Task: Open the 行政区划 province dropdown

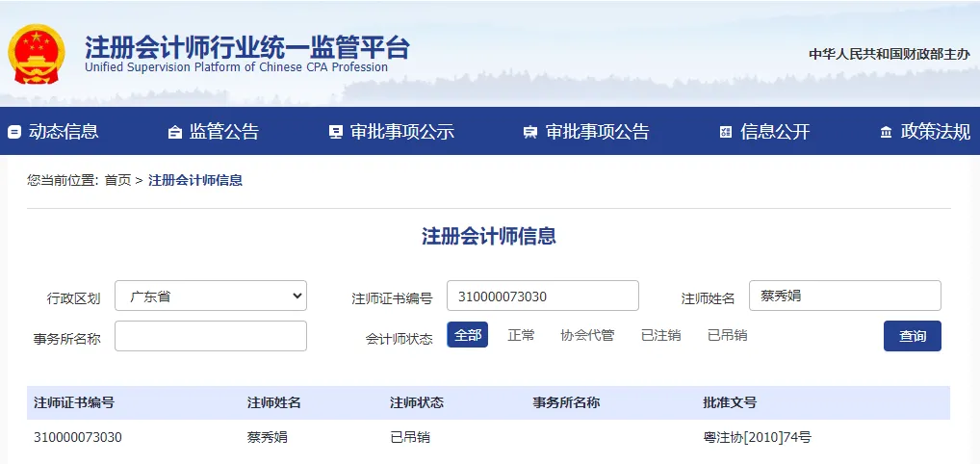Action: [211, 296]
